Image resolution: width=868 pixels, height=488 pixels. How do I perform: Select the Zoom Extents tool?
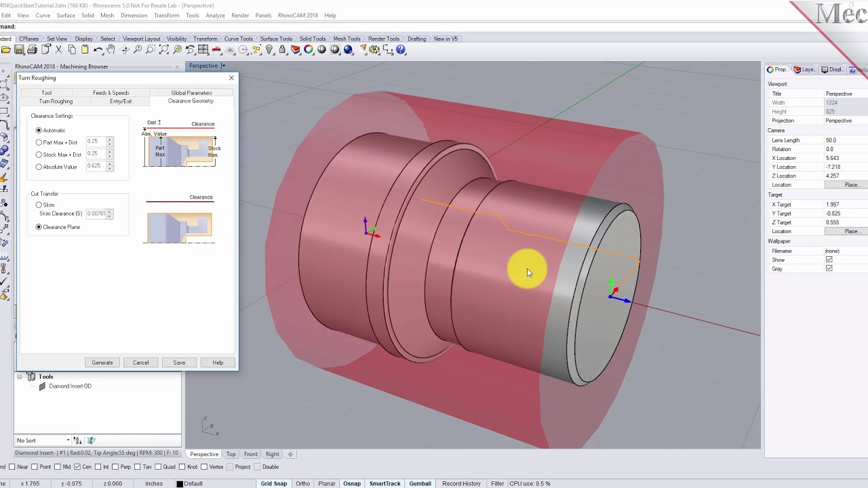(164, 49)
